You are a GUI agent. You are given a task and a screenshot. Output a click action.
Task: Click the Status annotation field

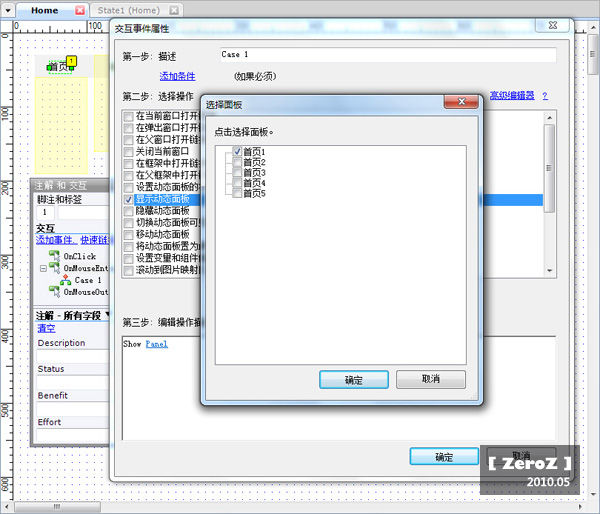point(73,382)
